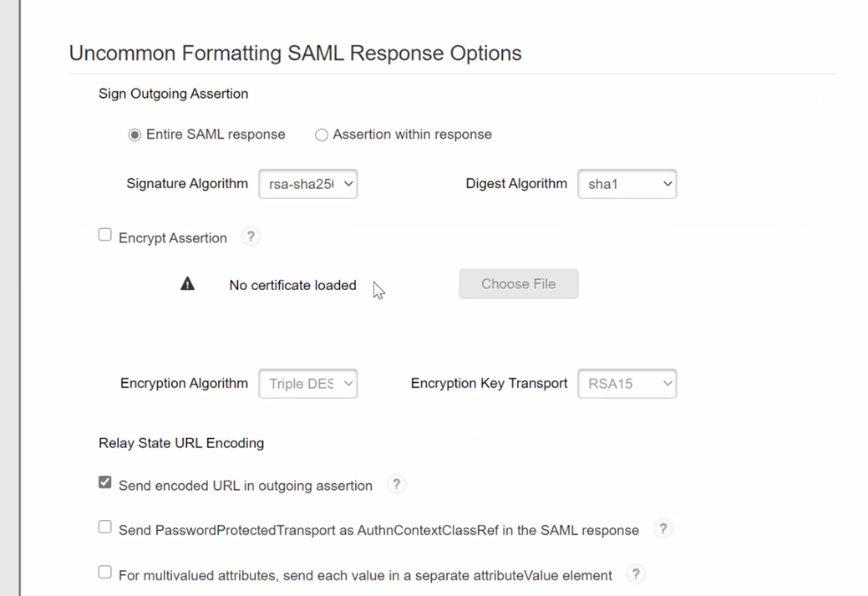Enable the Encrypt Assertion checkbox
Screen dimensions: 868x596
click(x=105, y=235)
